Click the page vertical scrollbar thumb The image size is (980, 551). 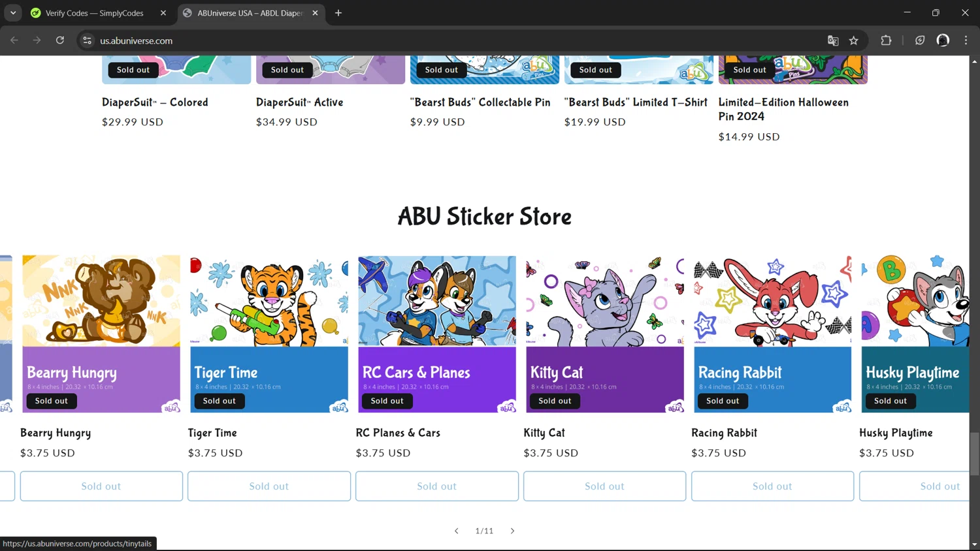point(975,454)
